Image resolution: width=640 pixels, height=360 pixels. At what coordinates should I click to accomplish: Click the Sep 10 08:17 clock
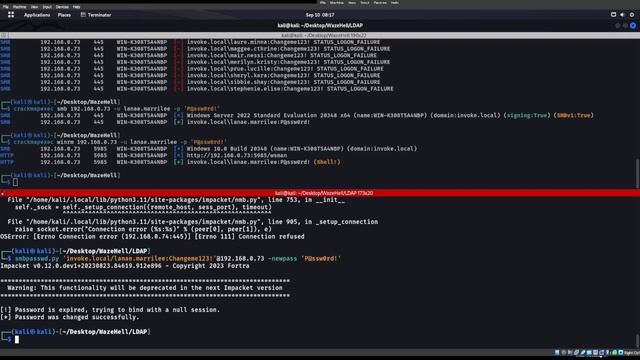(x=320, y=15)
